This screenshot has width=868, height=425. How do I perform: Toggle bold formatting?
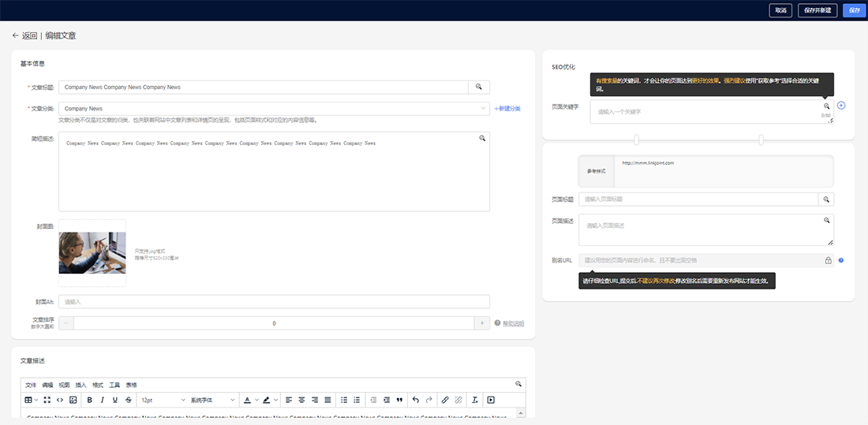[x=90, y=400]
